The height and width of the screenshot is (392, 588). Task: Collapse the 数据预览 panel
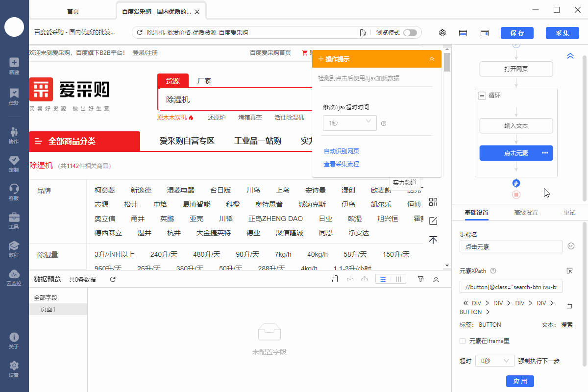coord(436,279)
